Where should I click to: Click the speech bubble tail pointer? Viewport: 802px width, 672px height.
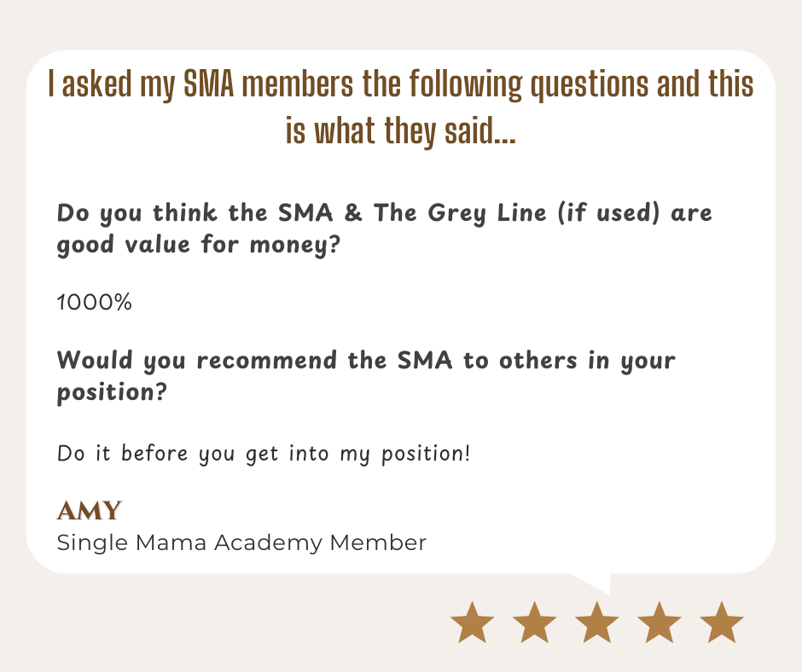pyautogui.click(x=596, y=582)
